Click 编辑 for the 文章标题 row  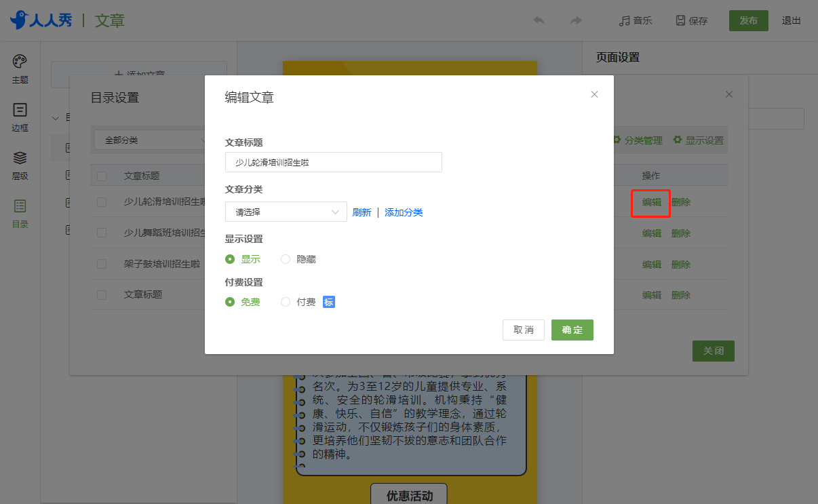click(x=652, y=295)
